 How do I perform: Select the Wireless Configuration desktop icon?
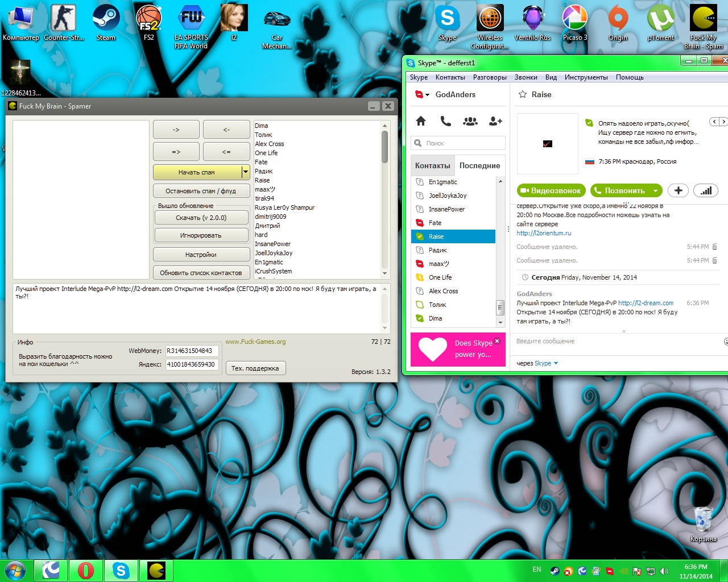pyautogui.click(x=490, y=27)
